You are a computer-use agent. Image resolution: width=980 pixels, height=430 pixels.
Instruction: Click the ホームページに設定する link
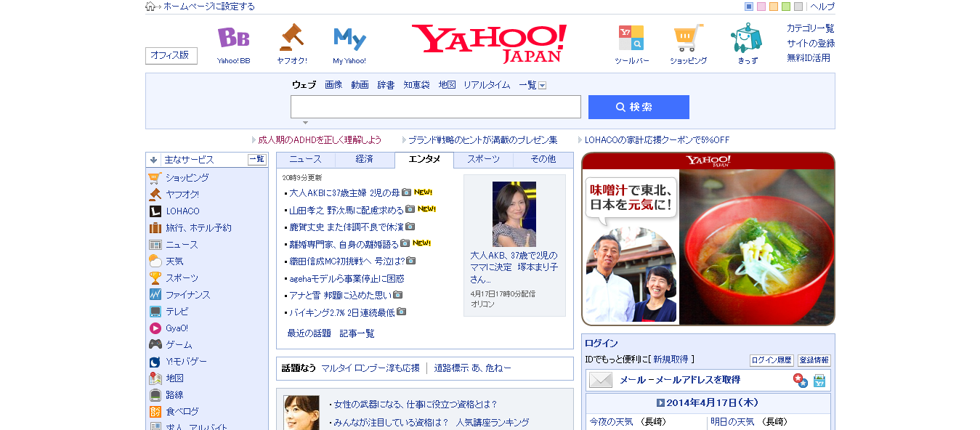(209, 7)
